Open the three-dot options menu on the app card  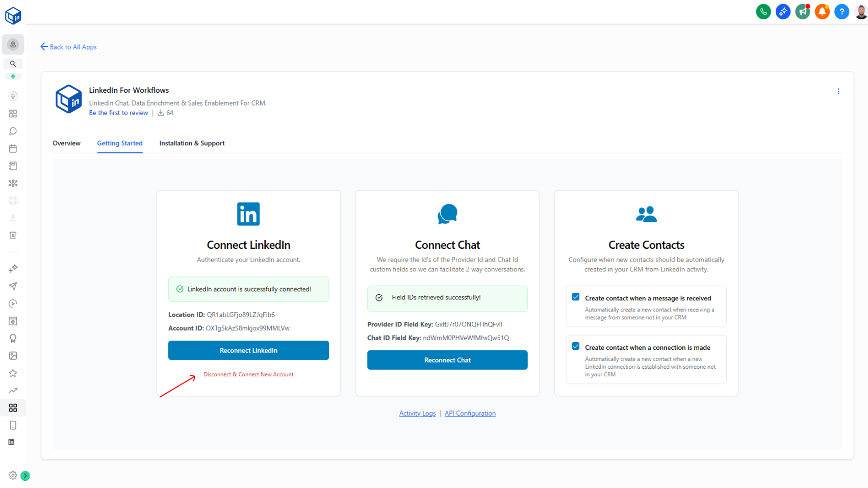(839, 91)
